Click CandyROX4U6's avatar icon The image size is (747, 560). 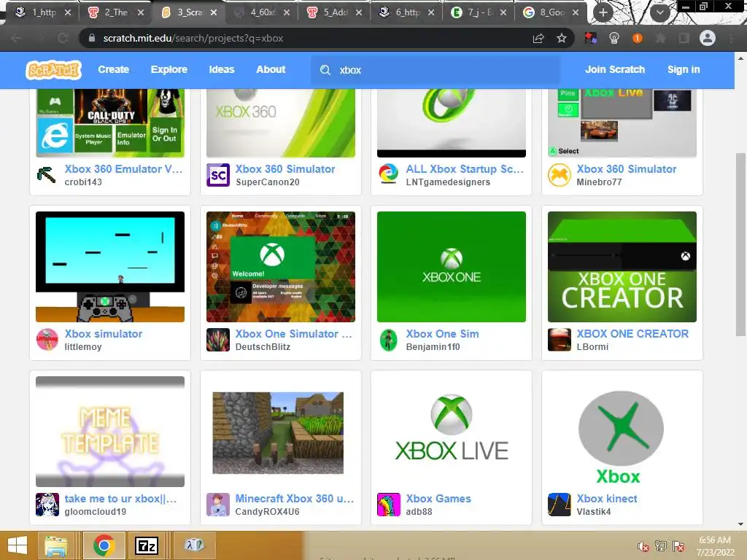tap(218, 505)
